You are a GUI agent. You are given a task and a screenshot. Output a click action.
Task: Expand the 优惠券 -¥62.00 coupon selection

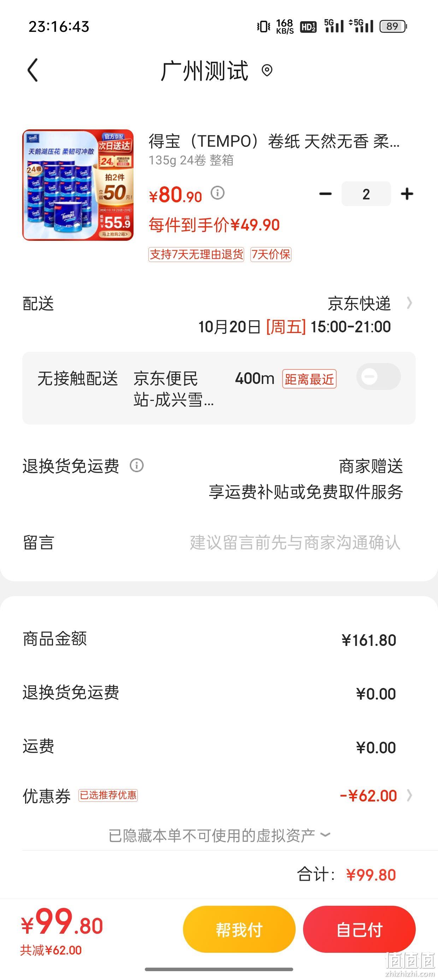pos(409,795)
